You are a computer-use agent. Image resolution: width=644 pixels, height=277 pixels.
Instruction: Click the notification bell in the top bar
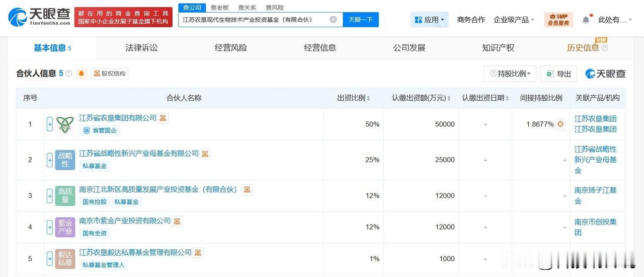(x=586, y=20)
